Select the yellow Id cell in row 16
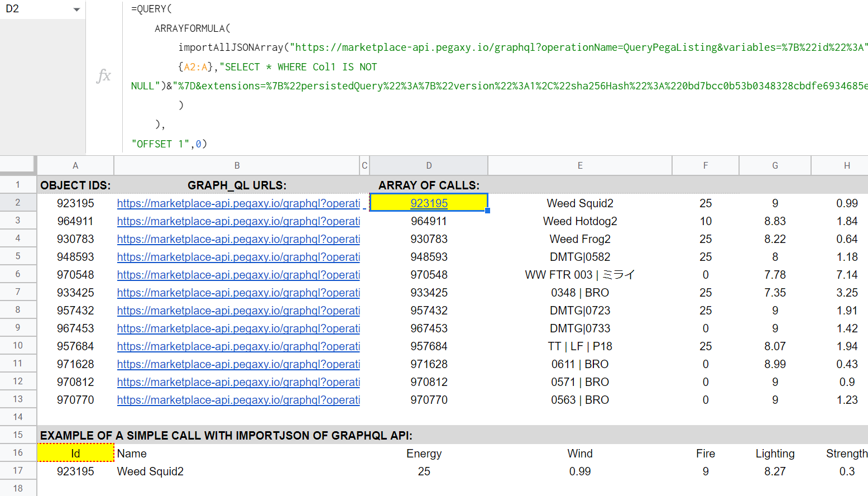This screenshot has width=868, height=496. tap(75, 454)
